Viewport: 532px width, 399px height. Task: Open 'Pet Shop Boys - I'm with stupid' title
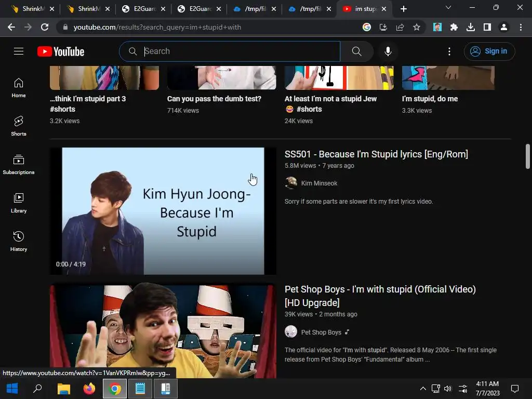380,296
